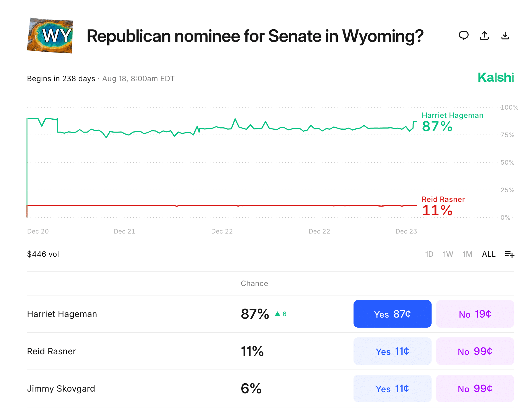Viewport: 532px width, 420px height.
Task: Click the download icon
Action: point(505,36)
